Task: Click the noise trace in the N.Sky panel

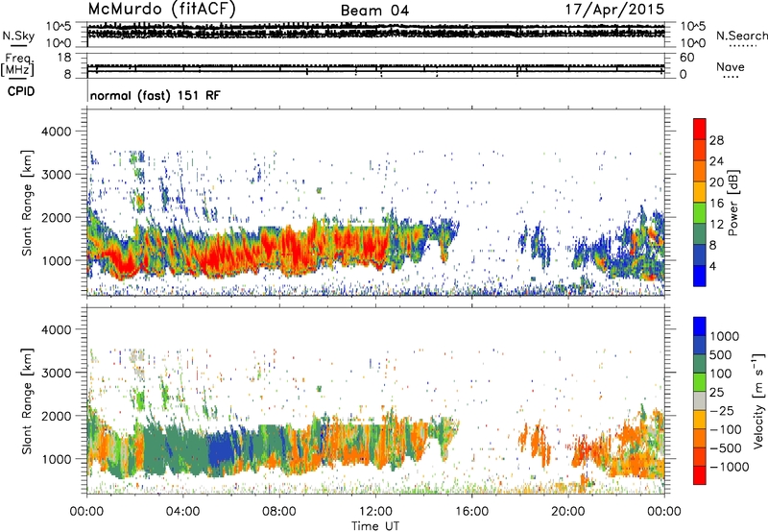Action: pyautogui.click(x=375, y=31)
